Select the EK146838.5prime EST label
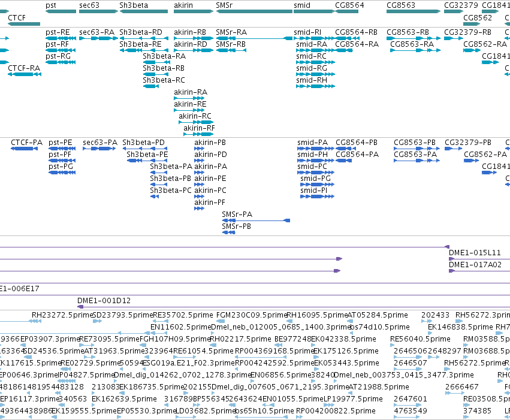This screenshot has height=420, width=510. tap(460, 327)
